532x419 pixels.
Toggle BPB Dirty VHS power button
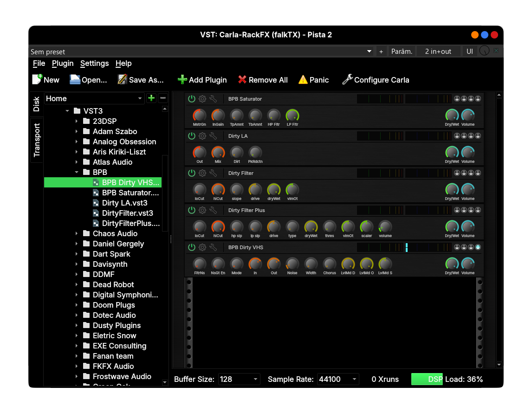coord(192,247)
